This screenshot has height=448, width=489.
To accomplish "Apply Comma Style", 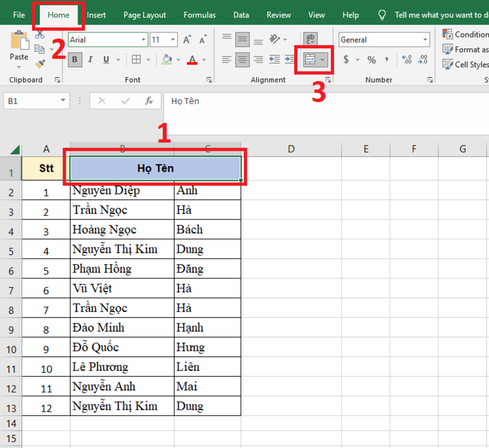I will (387, 59).
